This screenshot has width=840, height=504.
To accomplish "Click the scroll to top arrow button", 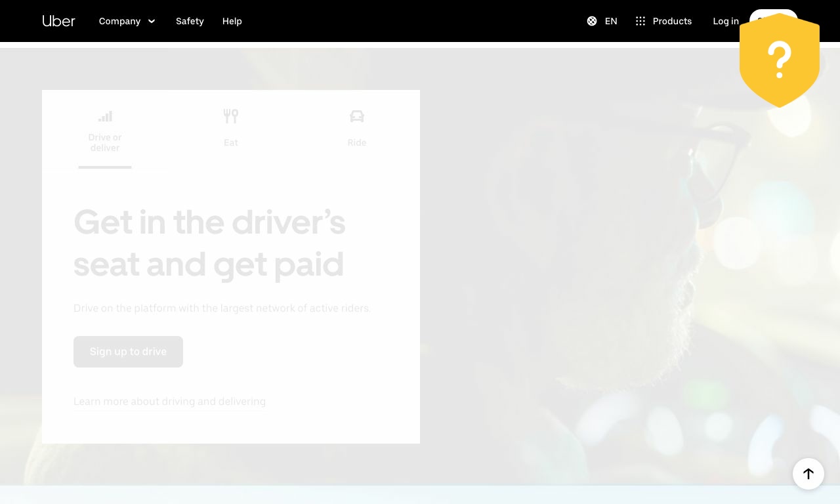I will 808,473.
